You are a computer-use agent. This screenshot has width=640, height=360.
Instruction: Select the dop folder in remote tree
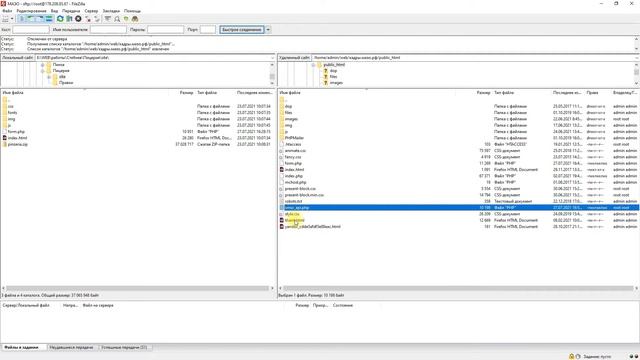[x=333, y=71]
